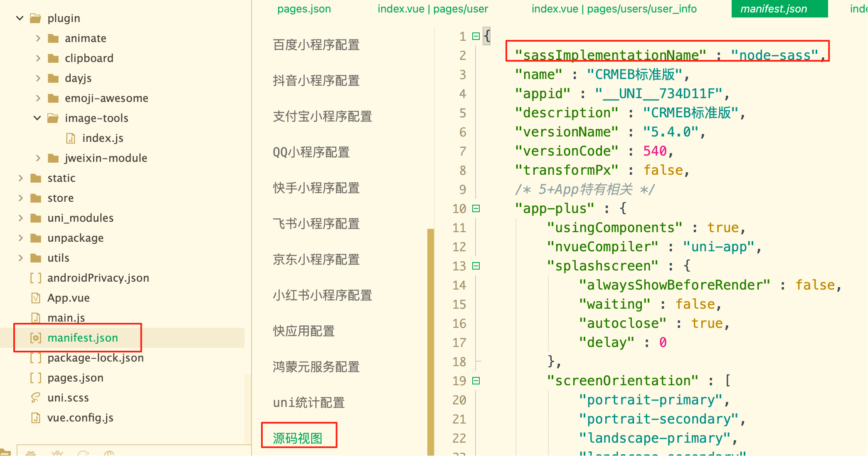Click the manifest.json gear file icon
Screen dimensions: 868x456
tap(36, 338)
